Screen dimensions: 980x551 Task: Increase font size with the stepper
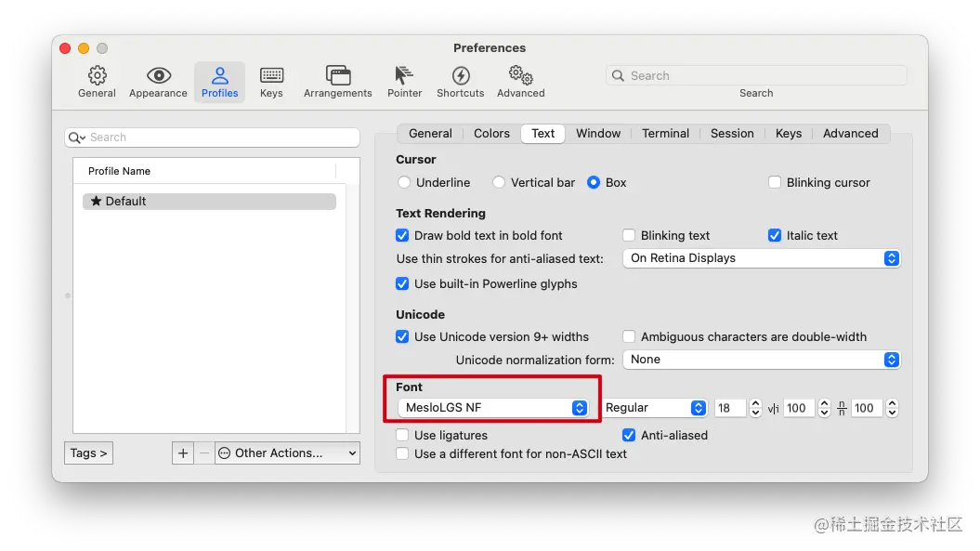[x=754, y=403]
